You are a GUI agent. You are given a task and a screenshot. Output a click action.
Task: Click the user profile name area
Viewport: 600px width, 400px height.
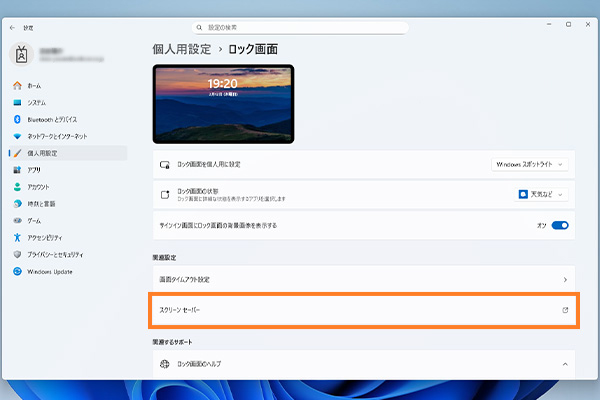click(72, 55)
